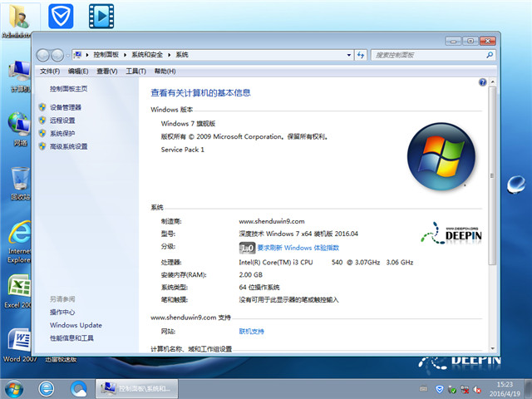
Task: Click the 1.0 experience index badge
Action: coord(247,248)
